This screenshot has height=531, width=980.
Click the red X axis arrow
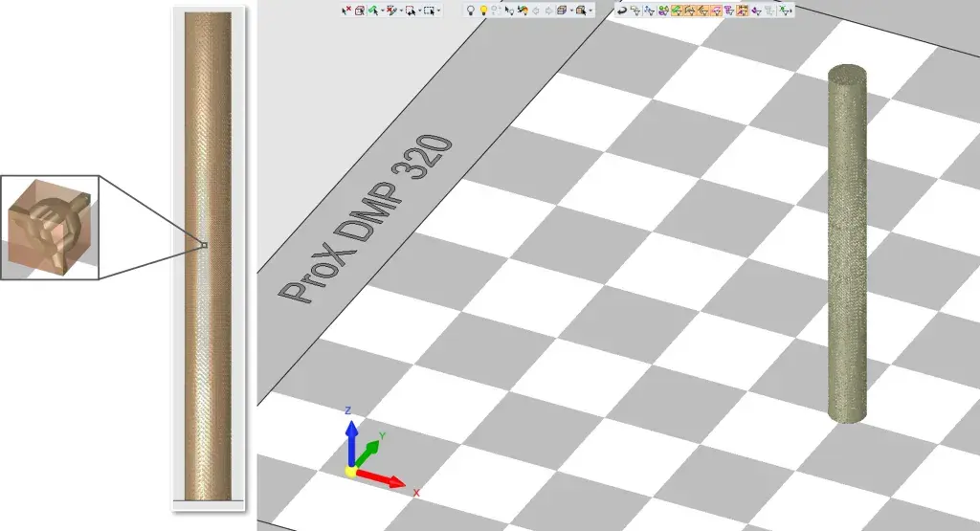(x=383, y=479)
